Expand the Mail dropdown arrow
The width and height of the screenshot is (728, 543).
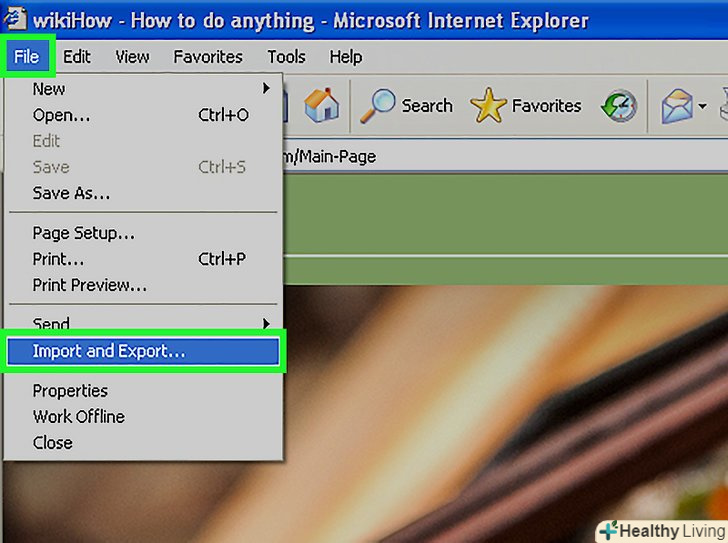coord(702,106)
